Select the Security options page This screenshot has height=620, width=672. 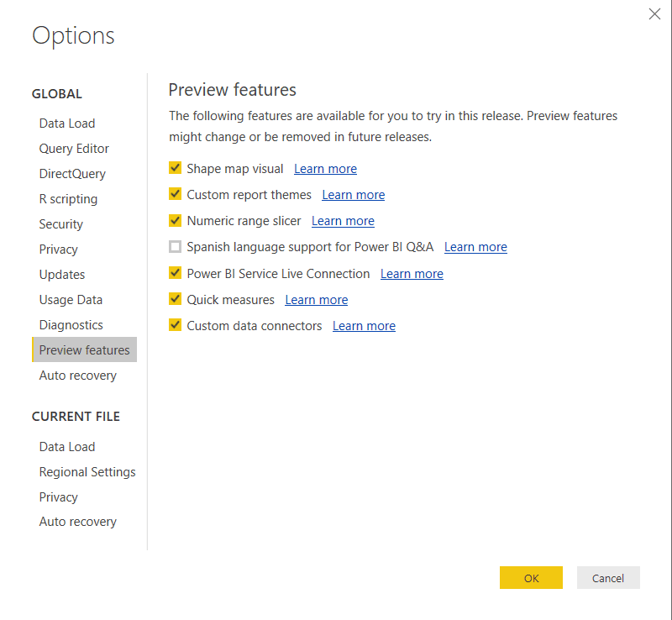pos(60,224)
